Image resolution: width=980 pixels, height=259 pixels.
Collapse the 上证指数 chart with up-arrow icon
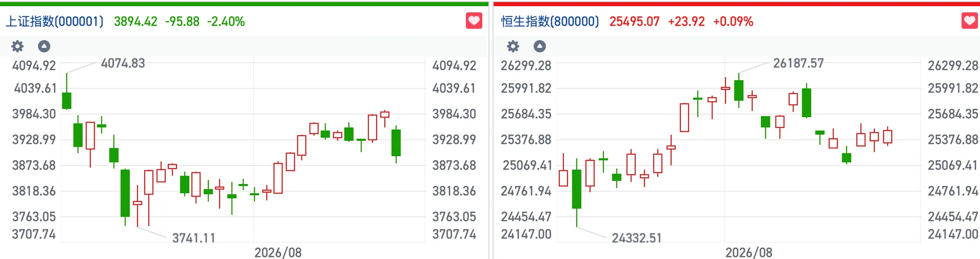point(44,46)
